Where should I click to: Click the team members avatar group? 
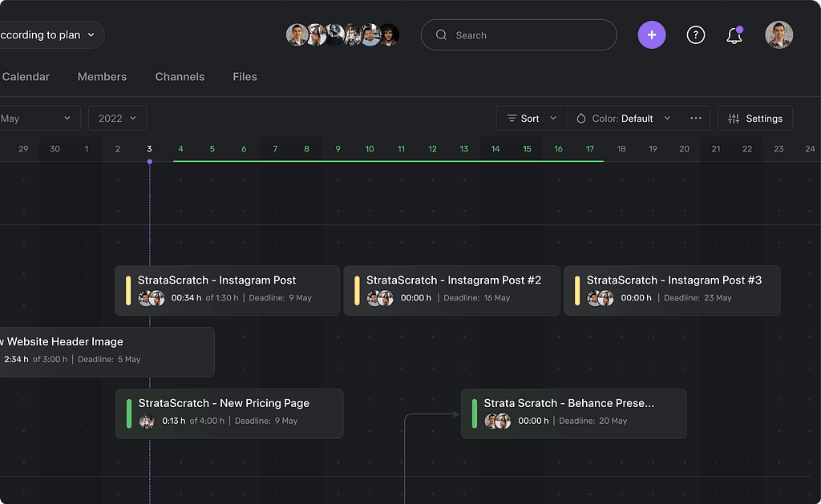click(342, 35)
